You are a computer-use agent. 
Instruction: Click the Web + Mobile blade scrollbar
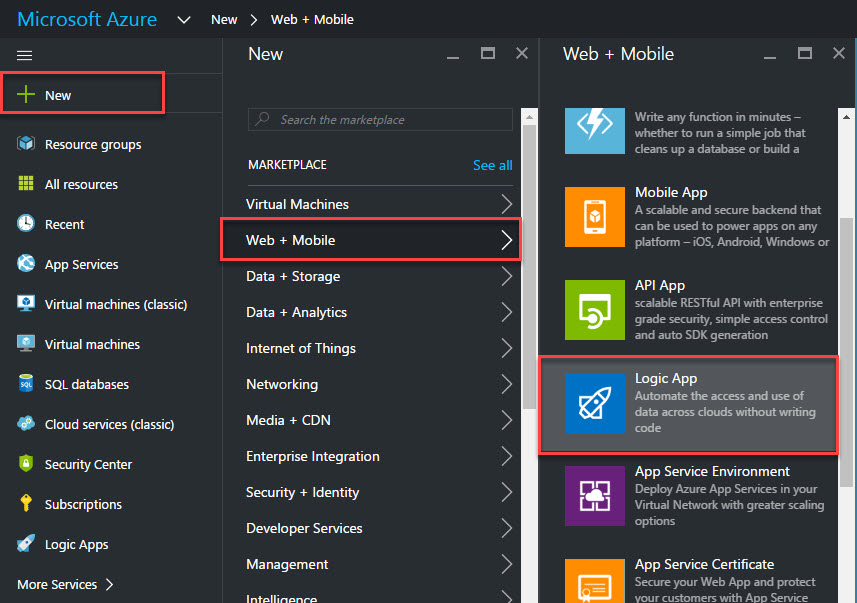[x=846, y=352]
